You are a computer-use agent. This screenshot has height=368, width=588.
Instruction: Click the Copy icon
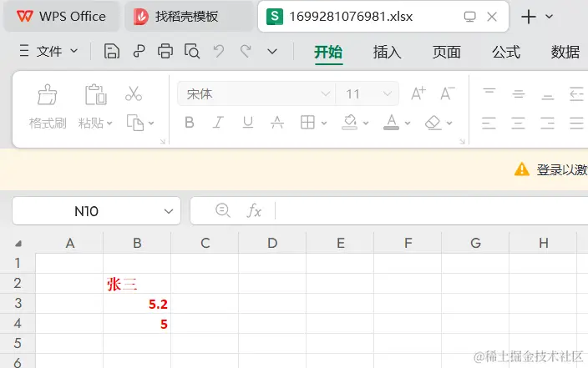(135, 123)
